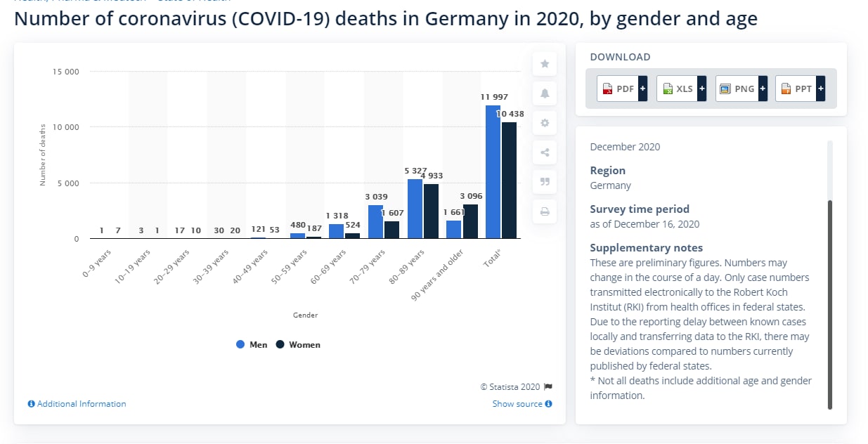Click the Men 80-89 years bar
The image size is (868, 444).
click(x=415, y=209)
